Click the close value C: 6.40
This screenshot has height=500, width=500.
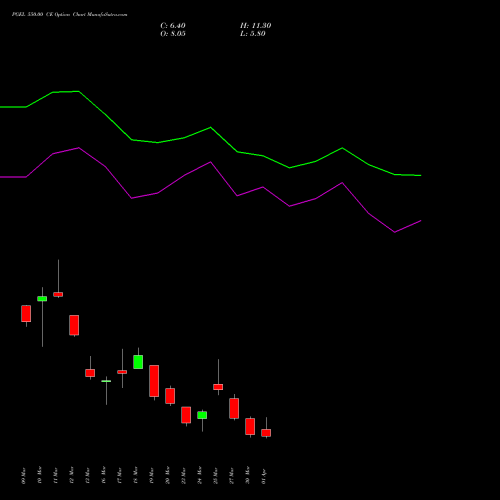tap(173, 26)
